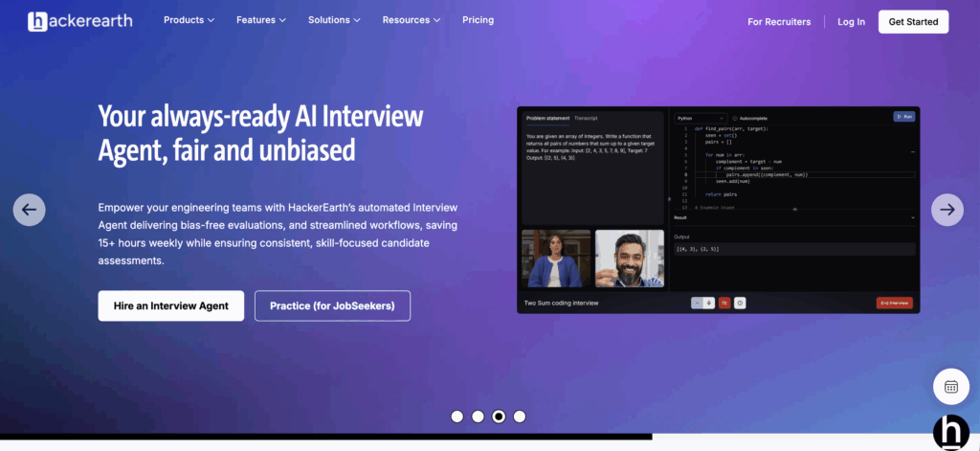Select the second carousel dot
Image resolution: width=980 pixels, height=451 pixels.
pos(478,417)
